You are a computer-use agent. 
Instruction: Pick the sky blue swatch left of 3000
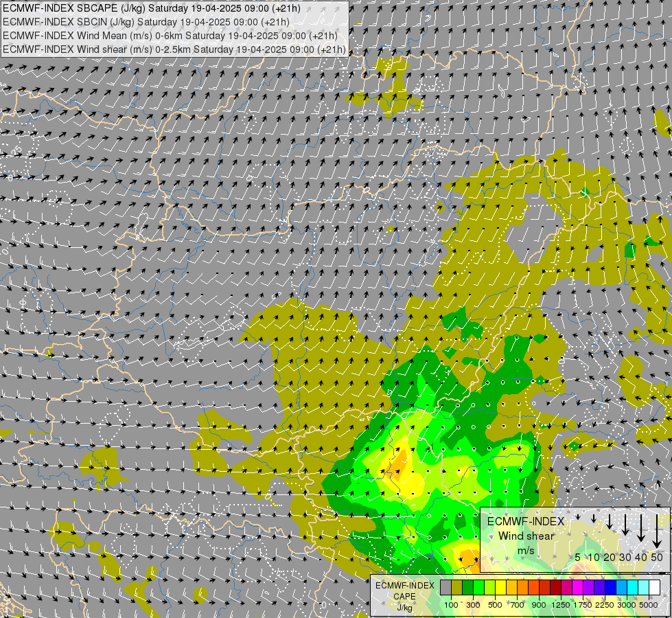[x=622, y=588]
